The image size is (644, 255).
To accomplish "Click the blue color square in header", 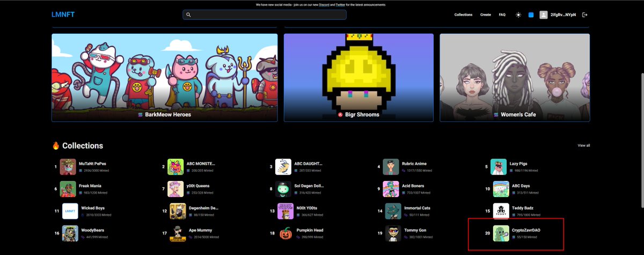I will pos(531,15).
